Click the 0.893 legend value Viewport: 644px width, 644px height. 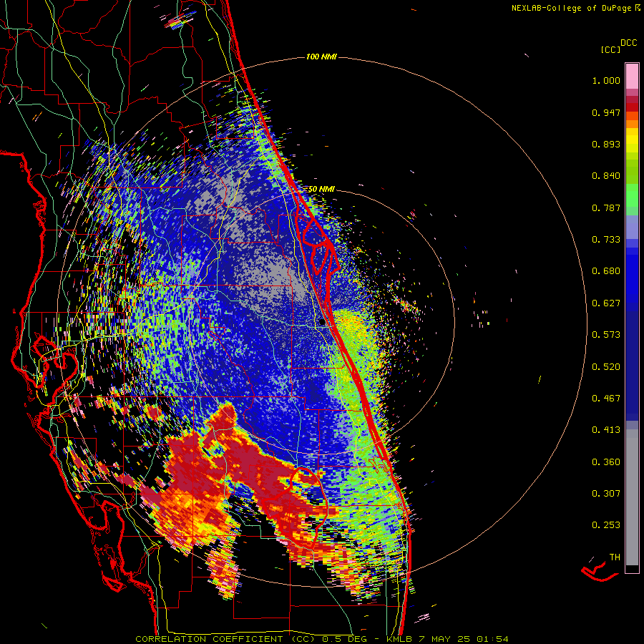pyautogui.click(x=606, y=144)
